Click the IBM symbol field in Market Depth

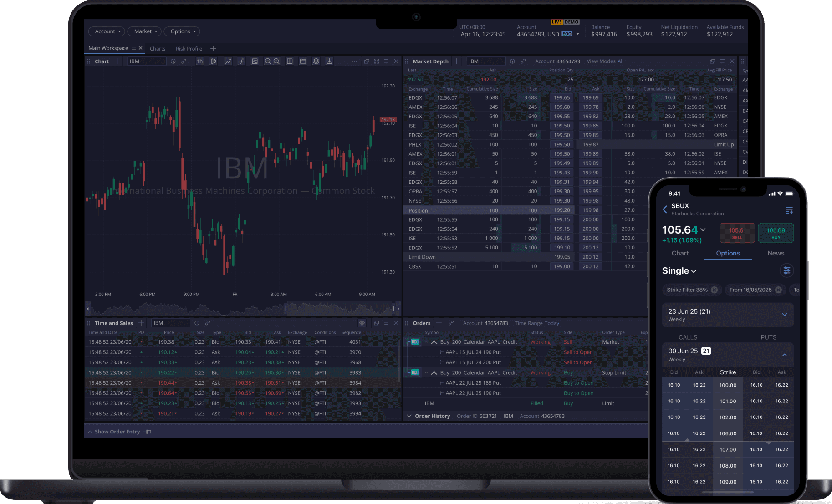point(486,61)
